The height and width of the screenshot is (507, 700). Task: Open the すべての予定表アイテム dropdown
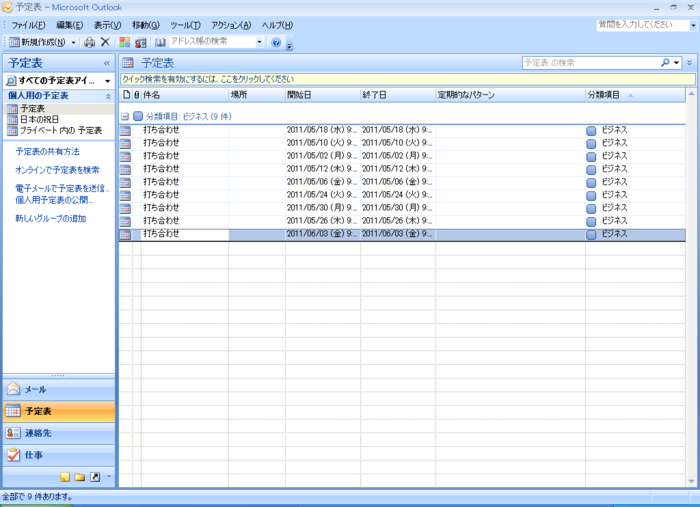pyautogui.click(x=107, y=81)
